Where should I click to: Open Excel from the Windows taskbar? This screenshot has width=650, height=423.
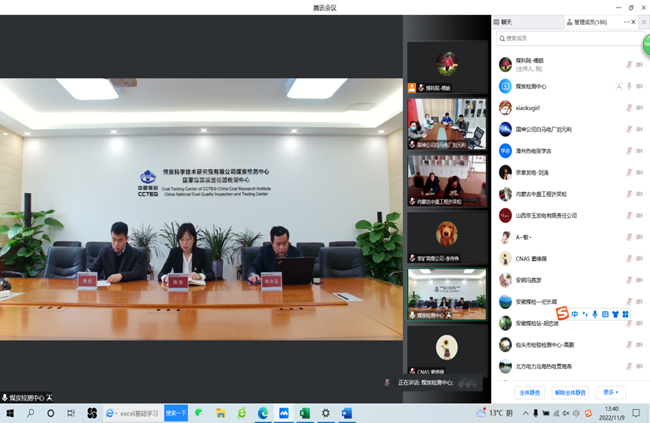point(305,412)
